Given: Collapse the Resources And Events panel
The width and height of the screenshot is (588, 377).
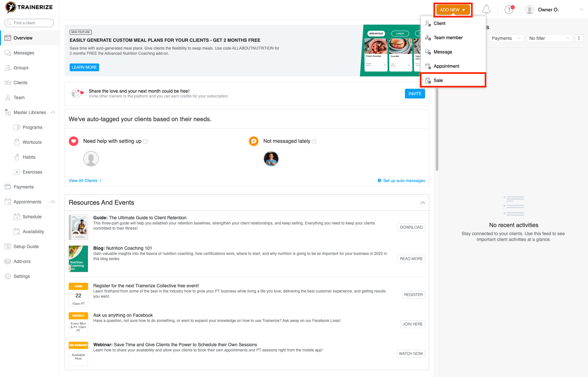Looking at the screenshot, I should [x=422, y=203].
